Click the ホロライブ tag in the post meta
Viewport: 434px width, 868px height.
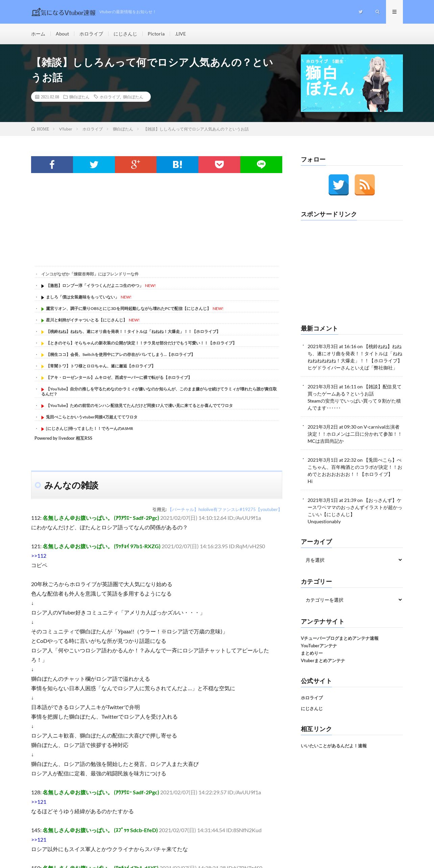click(110, 97)
